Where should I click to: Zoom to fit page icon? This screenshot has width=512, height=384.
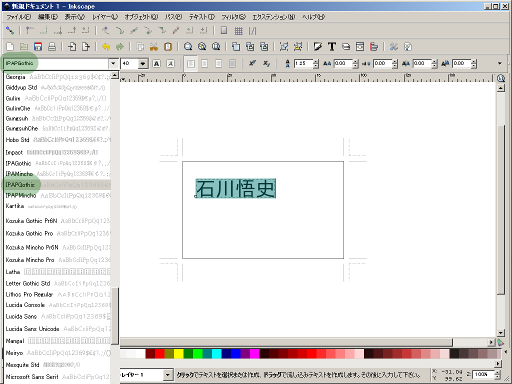click(216, 47)
